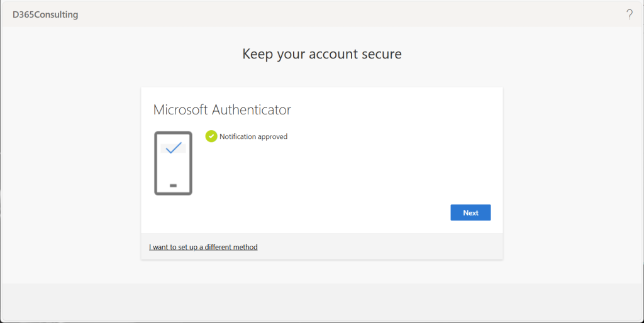Viewport: 644px width, 323px height.
Task: Click the word 'secure' in page heading
Action: (381, 54)
